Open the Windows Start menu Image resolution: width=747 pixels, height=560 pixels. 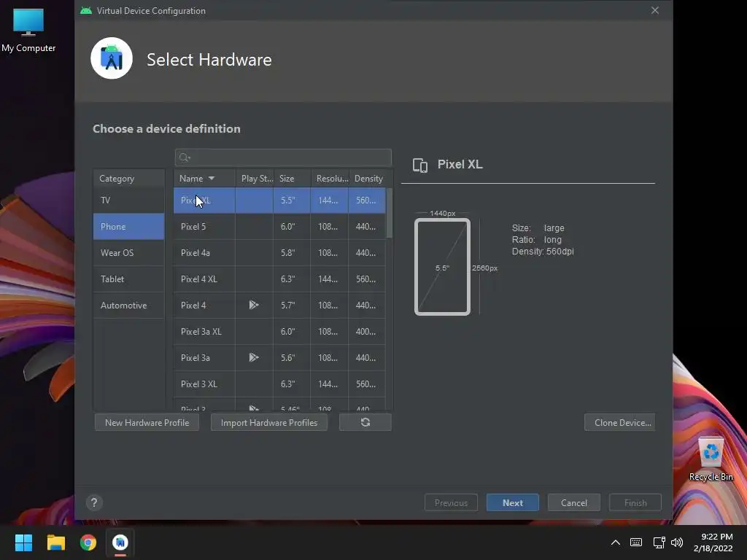[23, 542]
